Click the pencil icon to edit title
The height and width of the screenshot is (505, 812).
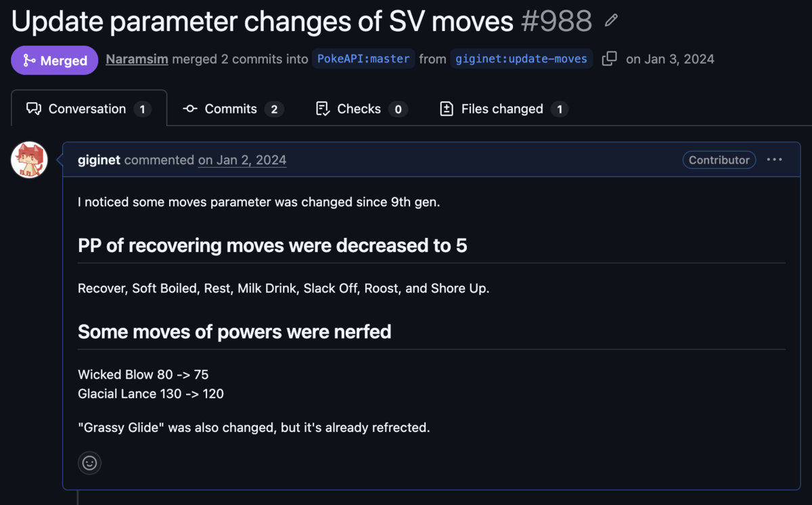(611, 20)
